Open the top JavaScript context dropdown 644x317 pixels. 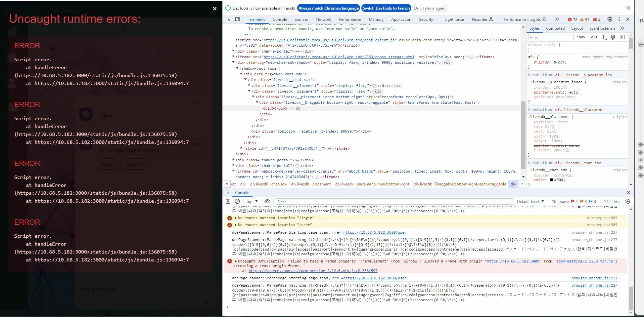point(252,201)
